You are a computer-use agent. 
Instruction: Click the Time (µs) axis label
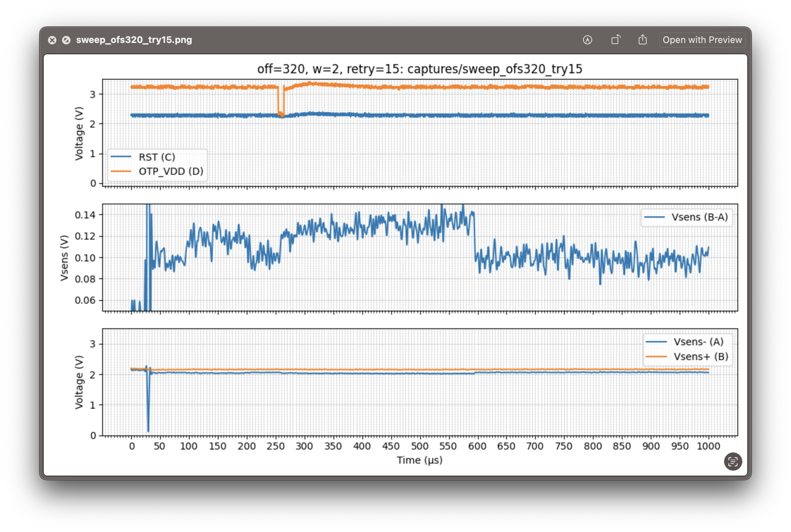(x=419, y=460)
